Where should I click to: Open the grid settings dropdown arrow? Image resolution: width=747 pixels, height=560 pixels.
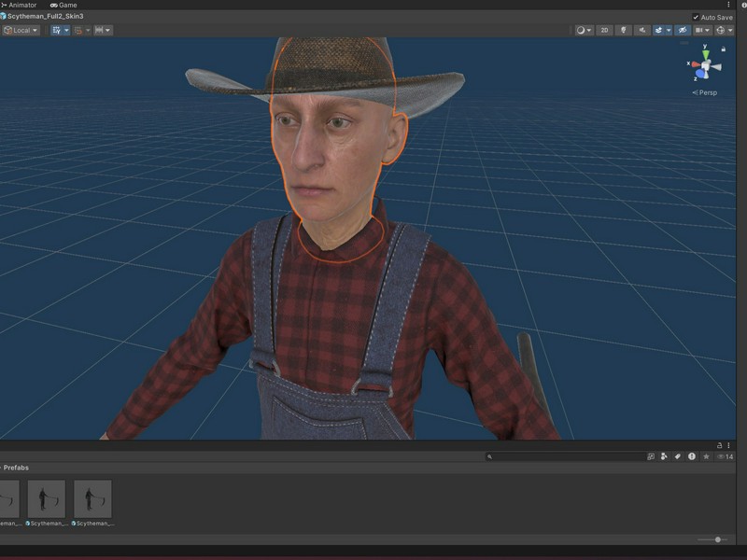coord(66,30)
